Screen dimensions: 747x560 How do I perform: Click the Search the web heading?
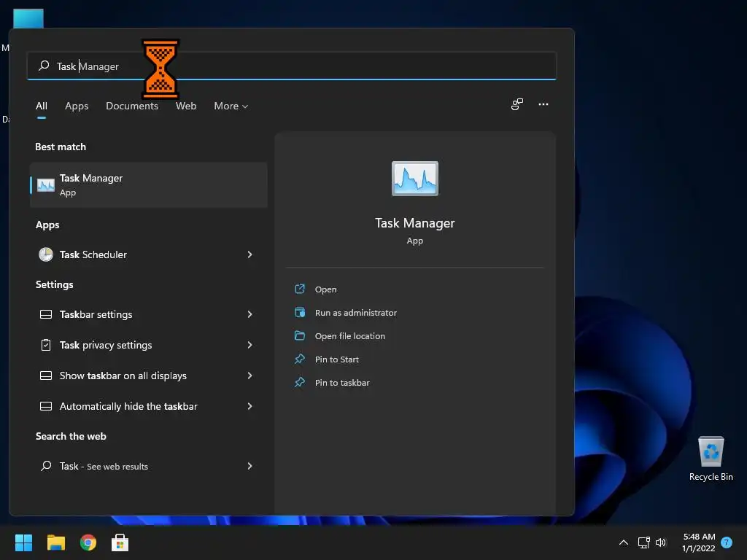tap(71, 436)
